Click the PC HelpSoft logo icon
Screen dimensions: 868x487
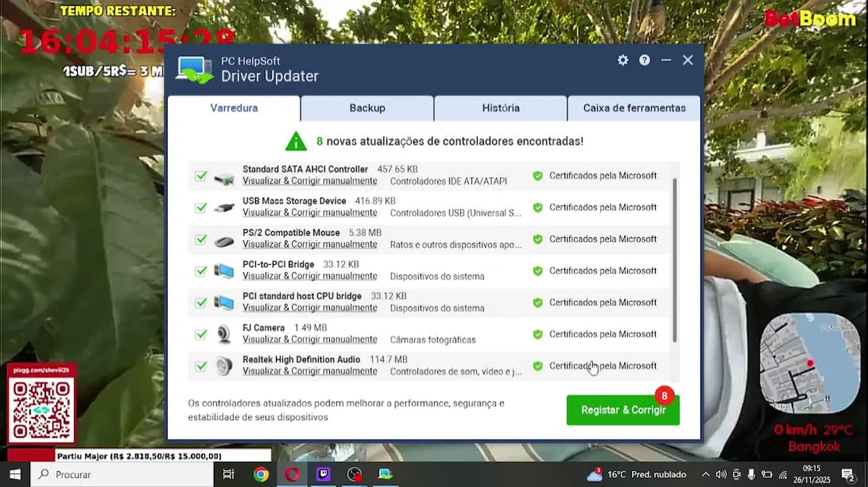195,70
